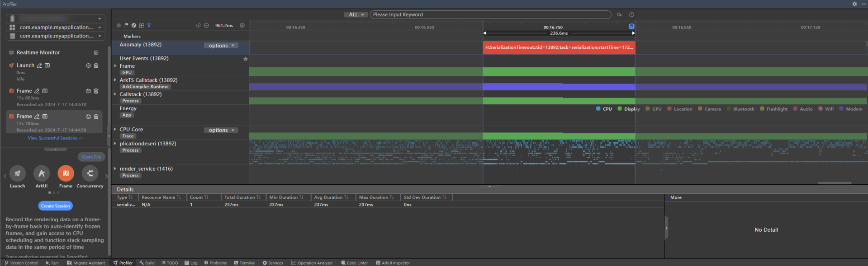The image size is (868, 266).
Task: Choose the ArkUI template icon
Action: click(42, 173)
